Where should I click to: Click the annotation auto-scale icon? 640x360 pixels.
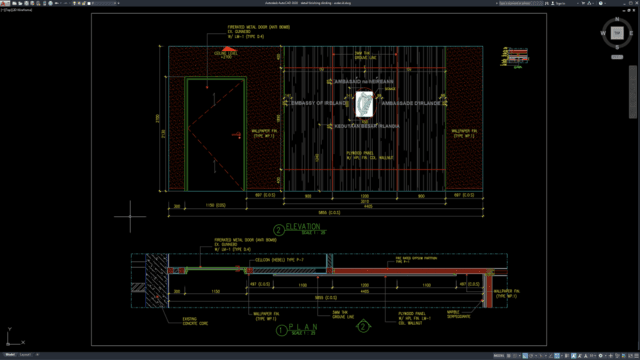(x=579, y=356)
